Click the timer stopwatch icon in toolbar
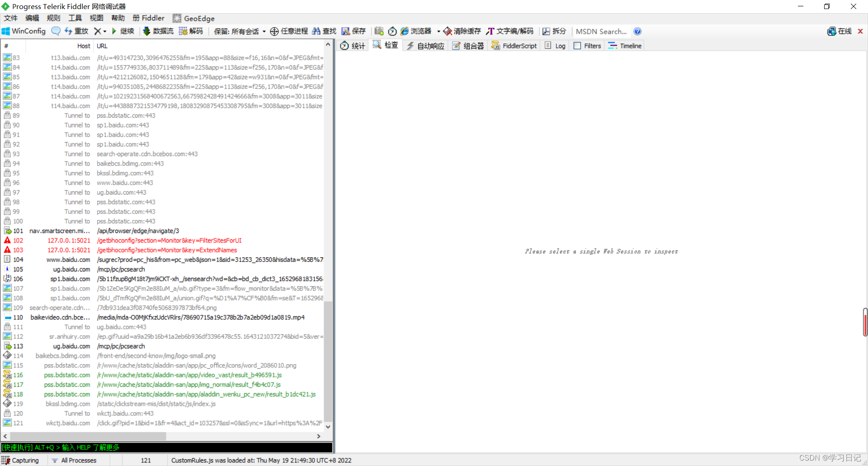The image size is (868, 466). [392, 31]
